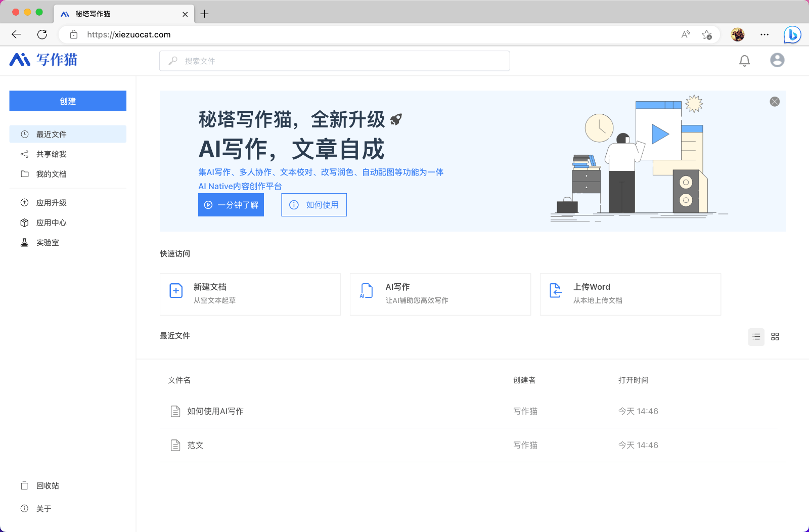The height and width of the screenshot is (532, 809).
Task: Select the 秘塔写作猫 browser tab
Action: coord(124,14)
